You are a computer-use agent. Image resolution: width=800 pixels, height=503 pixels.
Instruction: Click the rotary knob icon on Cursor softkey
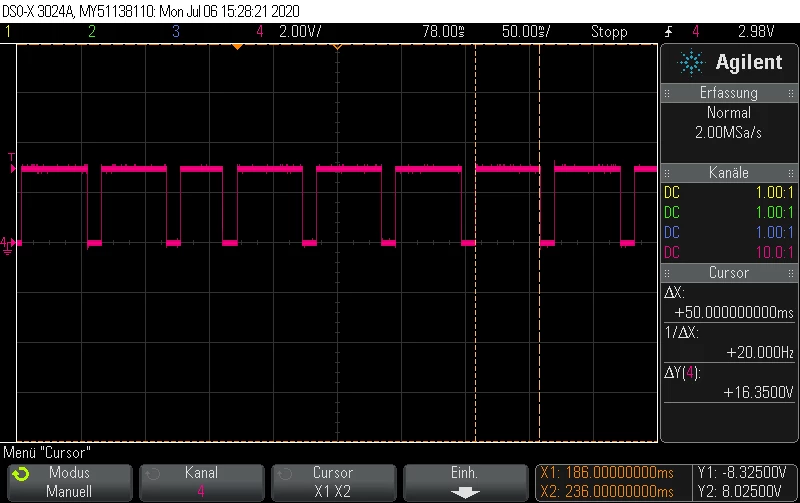[x=285, y=474]
